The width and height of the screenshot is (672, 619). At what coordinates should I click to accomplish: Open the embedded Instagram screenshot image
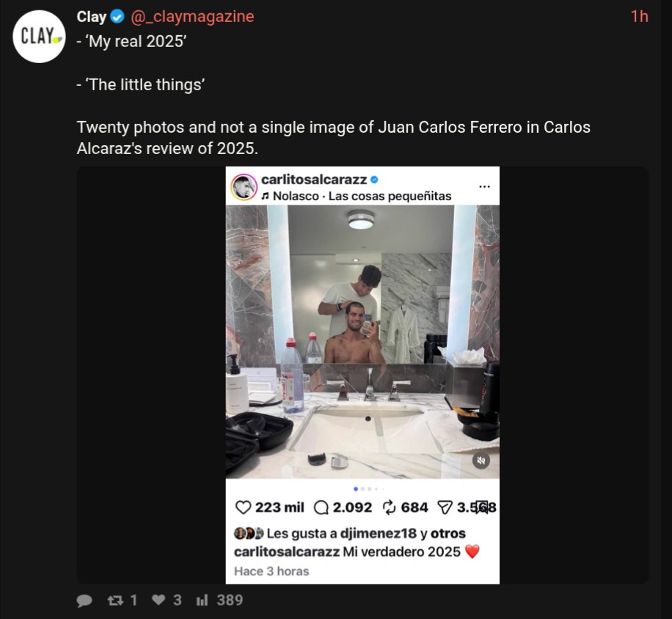362,375
